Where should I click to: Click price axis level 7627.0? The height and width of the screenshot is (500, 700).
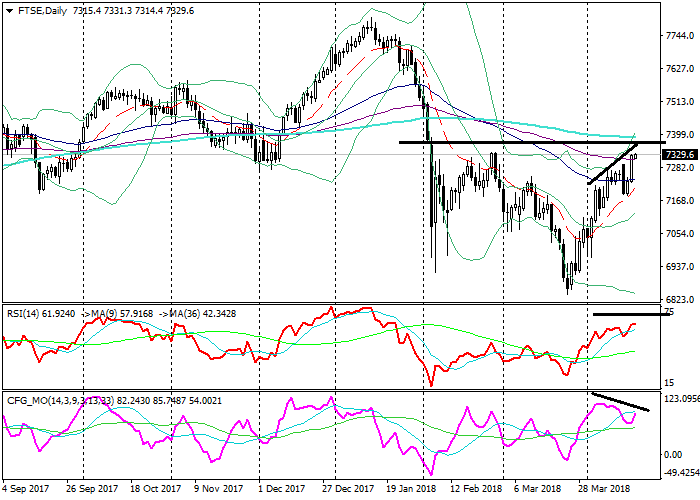[679, 69]
